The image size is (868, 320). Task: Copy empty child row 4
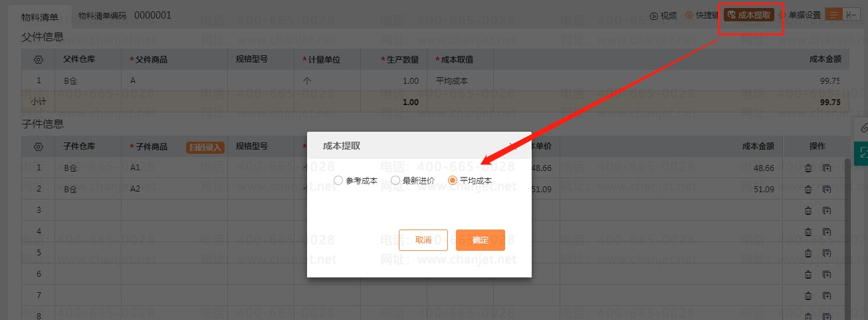[x=827, y=232]
